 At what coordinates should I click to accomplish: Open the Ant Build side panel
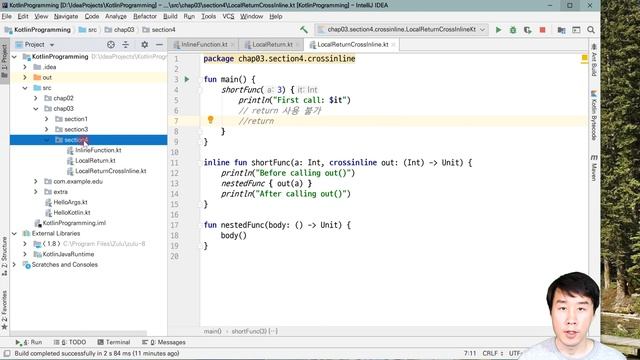[594, 60]
